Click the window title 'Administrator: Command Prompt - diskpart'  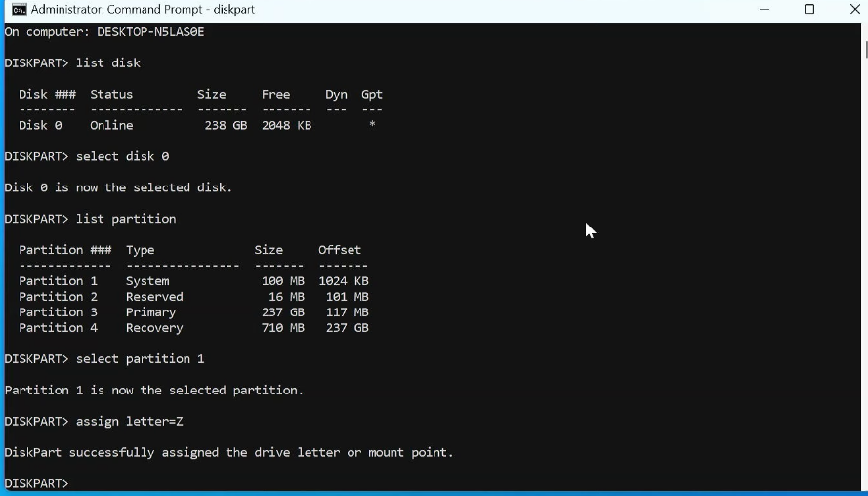pyautogui.click(x=143, y=10)
